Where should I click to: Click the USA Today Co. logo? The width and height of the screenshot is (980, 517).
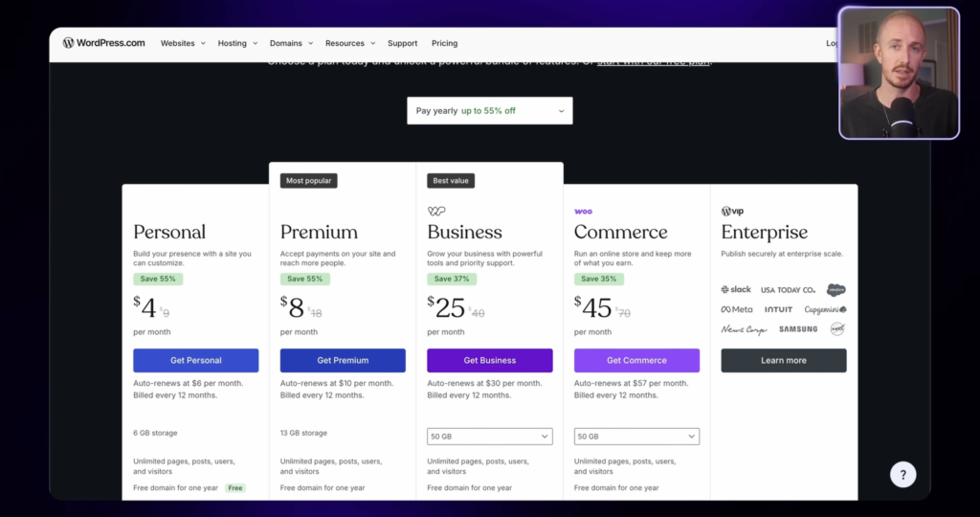pyautogui.click(x=788, y=290)
